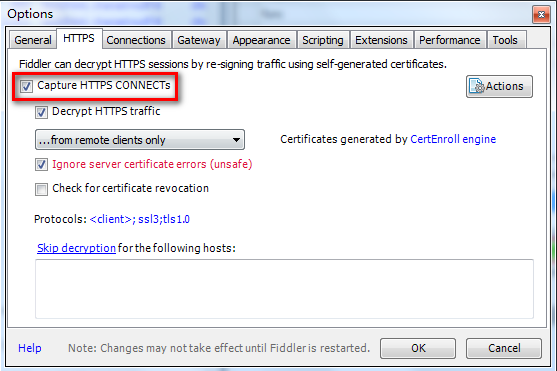
Task: Click the Options window title
Action: click(x=30, y=14)
